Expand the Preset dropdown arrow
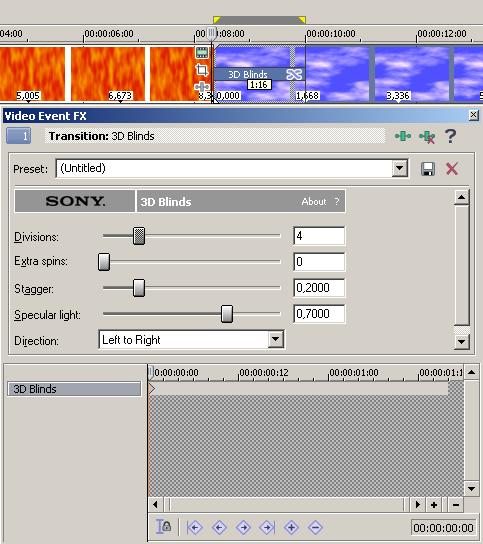483x544 pixels. [400, 169]
